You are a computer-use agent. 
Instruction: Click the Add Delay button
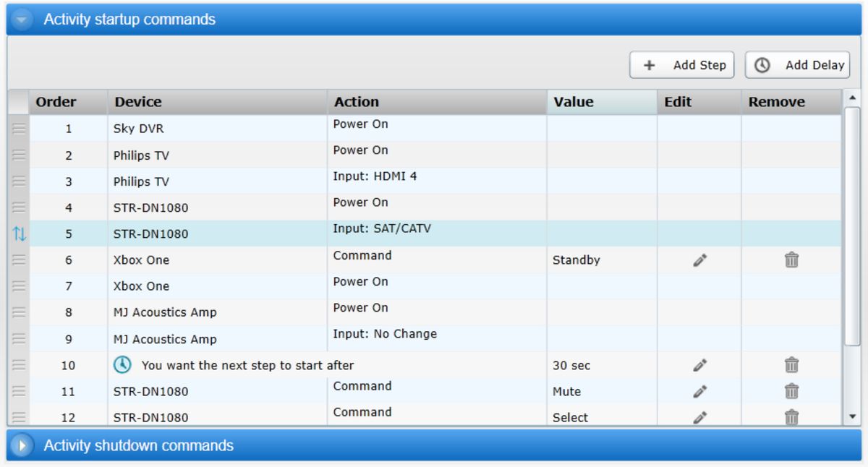(798, 65)
